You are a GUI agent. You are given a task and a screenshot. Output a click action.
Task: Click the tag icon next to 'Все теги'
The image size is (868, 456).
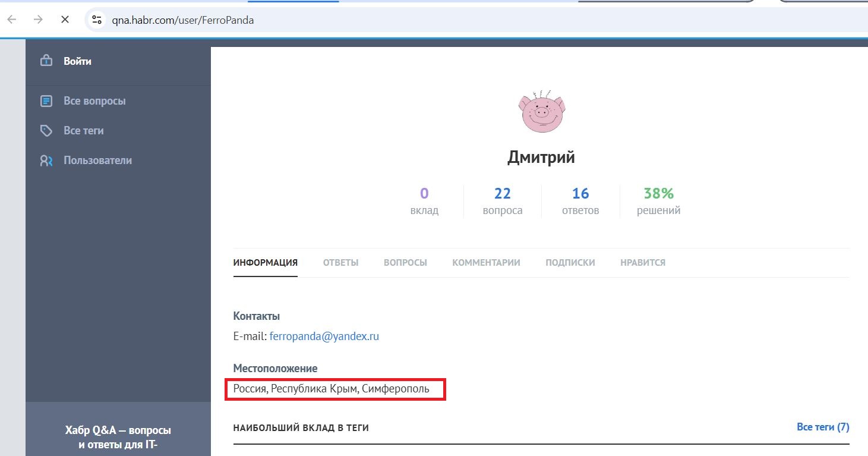pos(46,130)
